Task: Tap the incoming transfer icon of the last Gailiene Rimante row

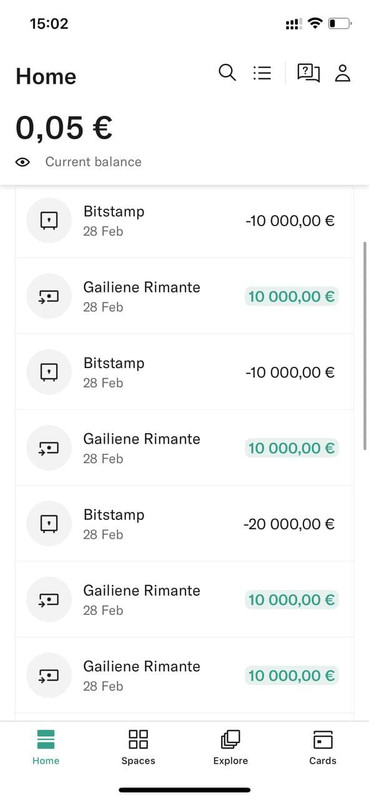Action: coord(49,675)
